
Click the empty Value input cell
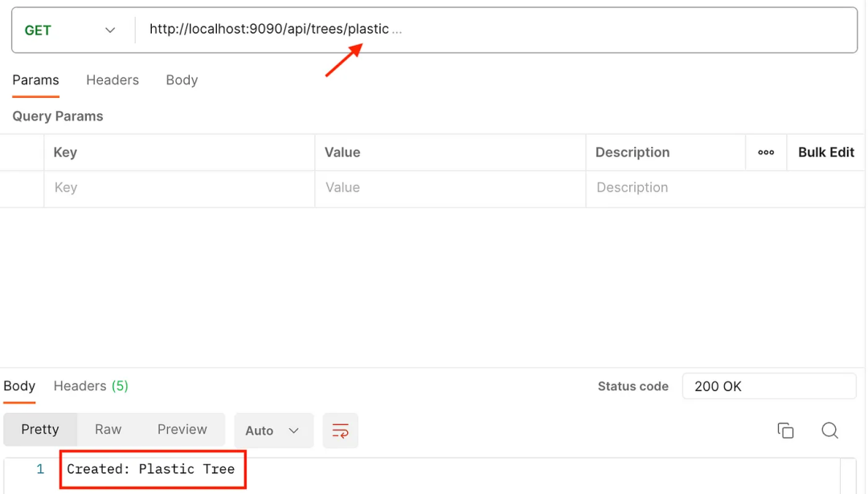click(450, 188)
